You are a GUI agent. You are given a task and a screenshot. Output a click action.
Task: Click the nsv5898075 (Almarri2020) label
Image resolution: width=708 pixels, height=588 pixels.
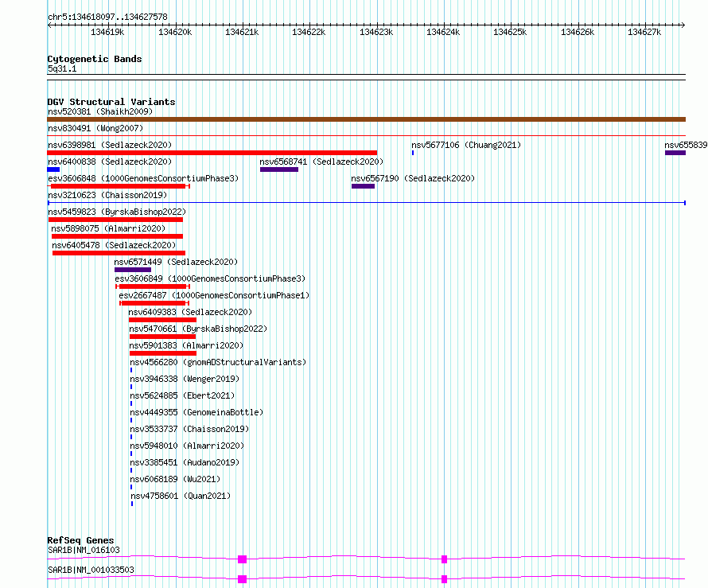pyautogui.click(x=108, y=228)
